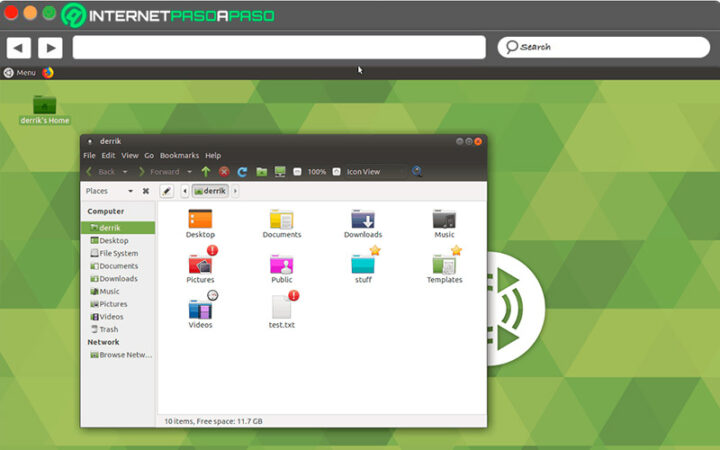Open the Downloads folder icon
Viewport: 720px width, 450px height.
(x=363, y=220)
